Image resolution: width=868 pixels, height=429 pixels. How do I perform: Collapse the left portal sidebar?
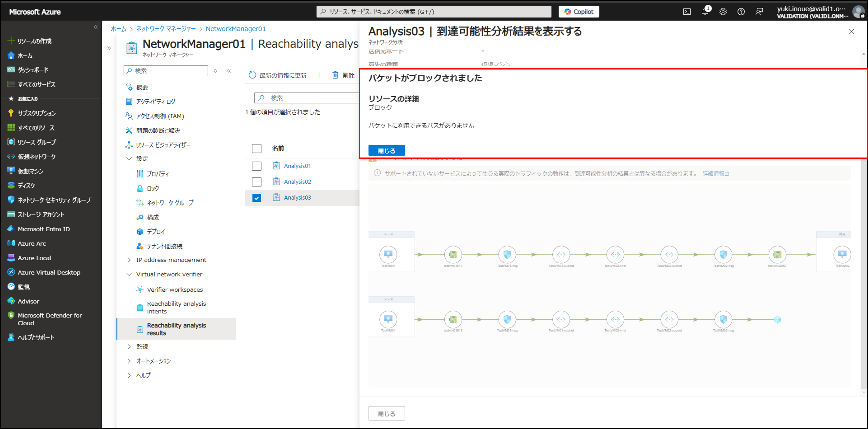point(96,27)
